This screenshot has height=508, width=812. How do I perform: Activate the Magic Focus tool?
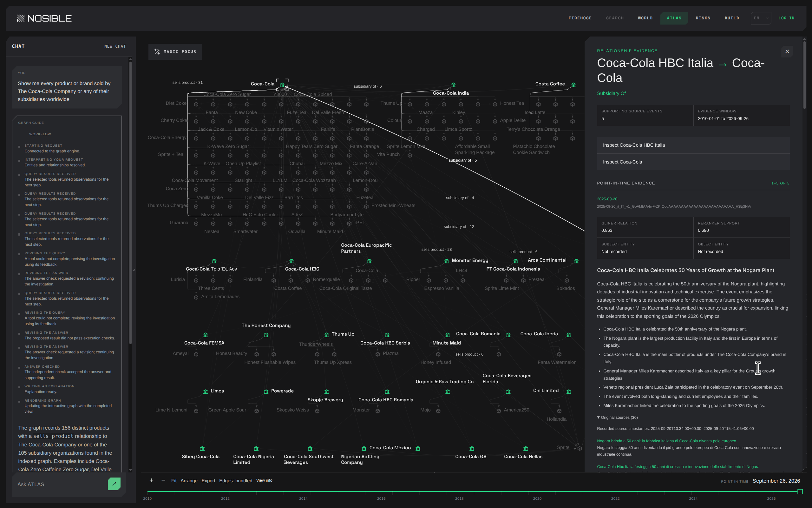175,52
